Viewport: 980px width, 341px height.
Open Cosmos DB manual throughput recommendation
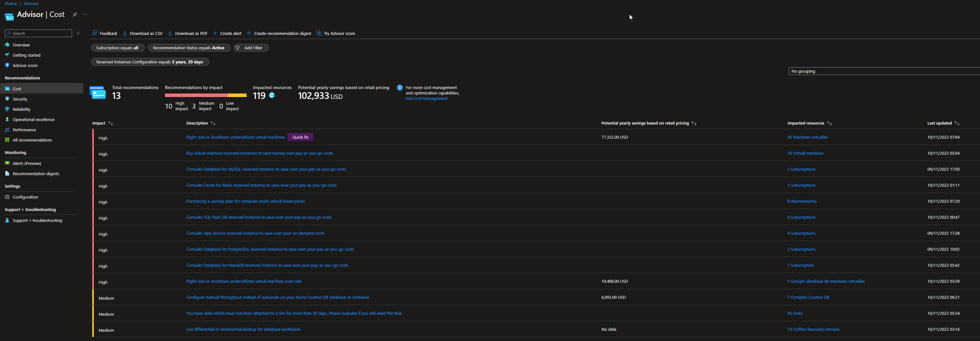click(278, 297)
